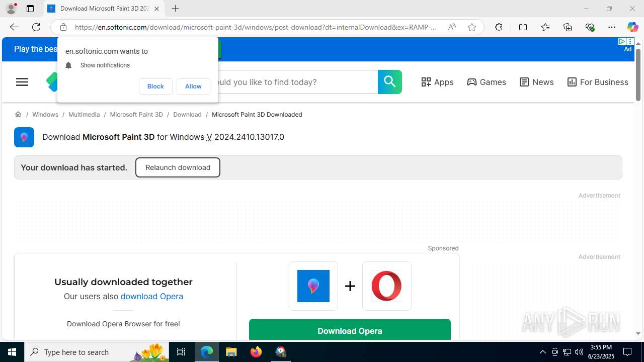Click the softonic URL address bar
Image resolution: width=644 pixels, height=362 pixels.
[256, 27]
